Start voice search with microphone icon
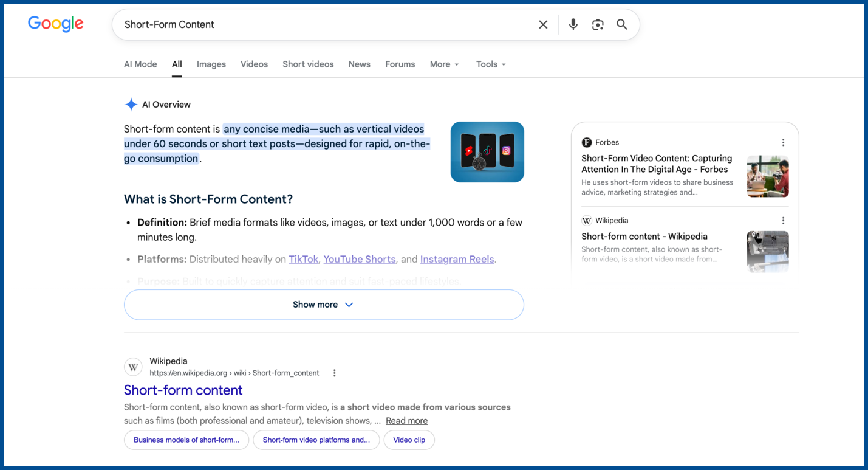 coord(573,24)
